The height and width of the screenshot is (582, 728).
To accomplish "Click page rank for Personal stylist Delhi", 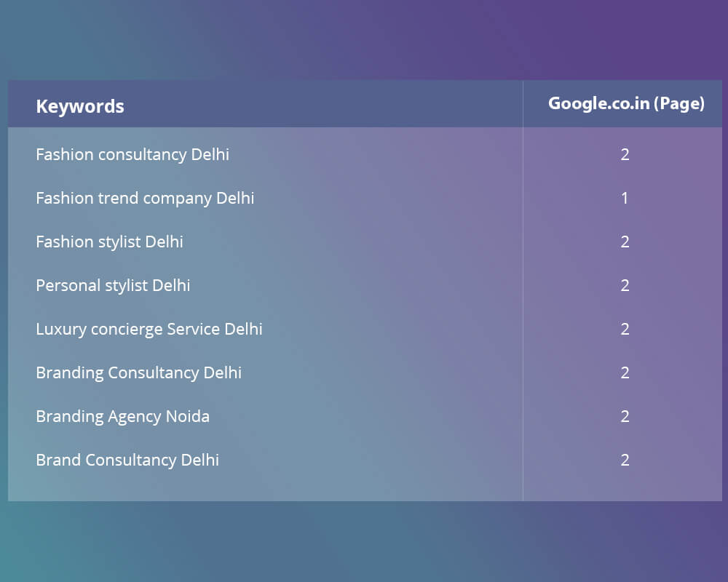I will (625, 285).
